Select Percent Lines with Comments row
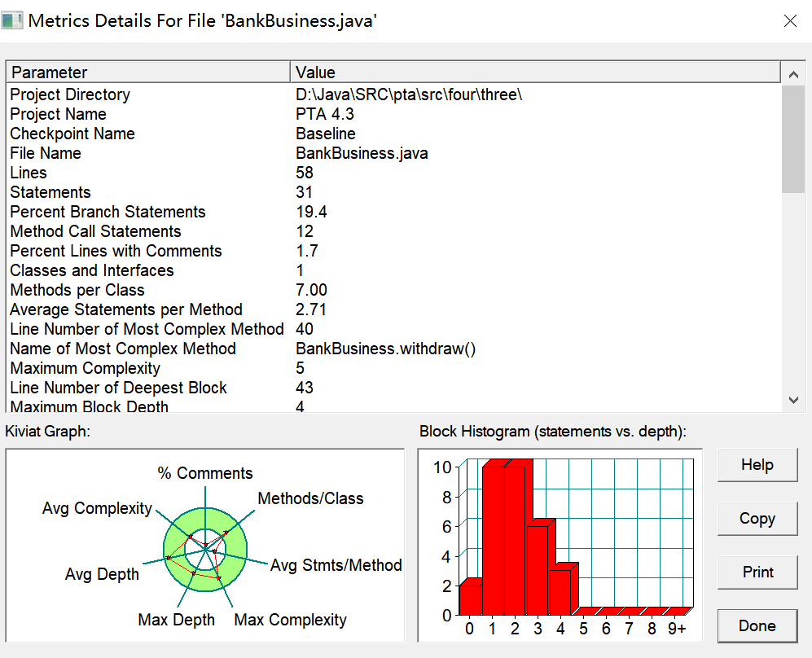 [393, 251]
